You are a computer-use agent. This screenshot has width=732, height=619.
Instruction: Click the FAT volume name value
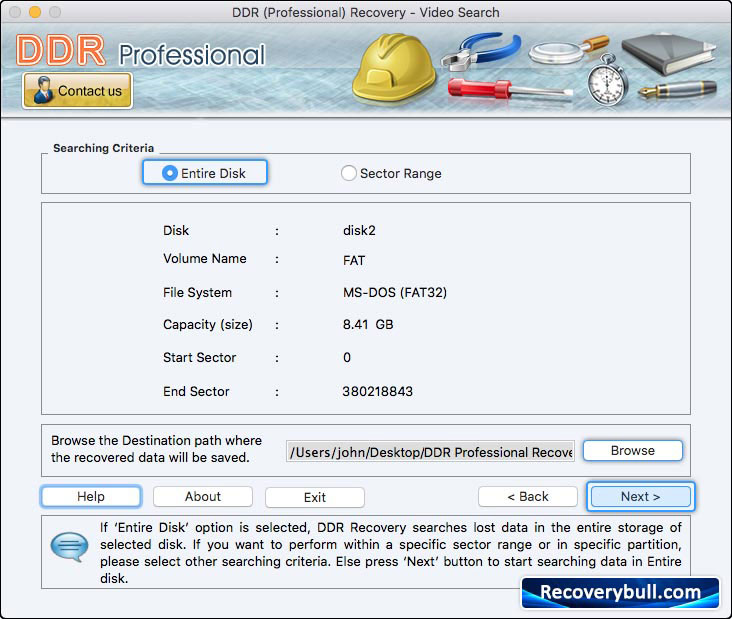pyautogui.click(x=354, y=260)
